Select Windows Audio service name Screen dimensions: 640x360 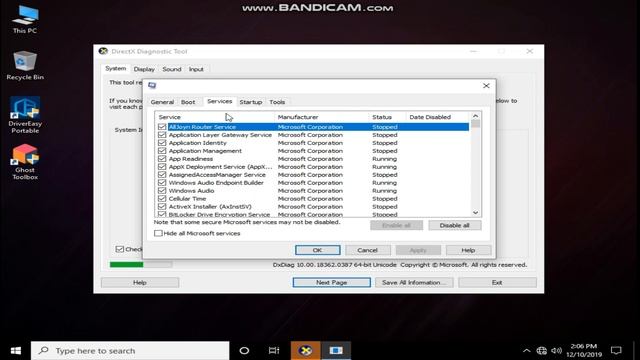click(191, 191)
